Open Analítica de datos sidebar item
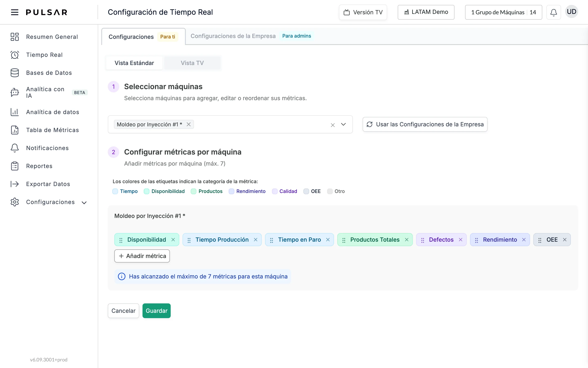 point(49,112)
